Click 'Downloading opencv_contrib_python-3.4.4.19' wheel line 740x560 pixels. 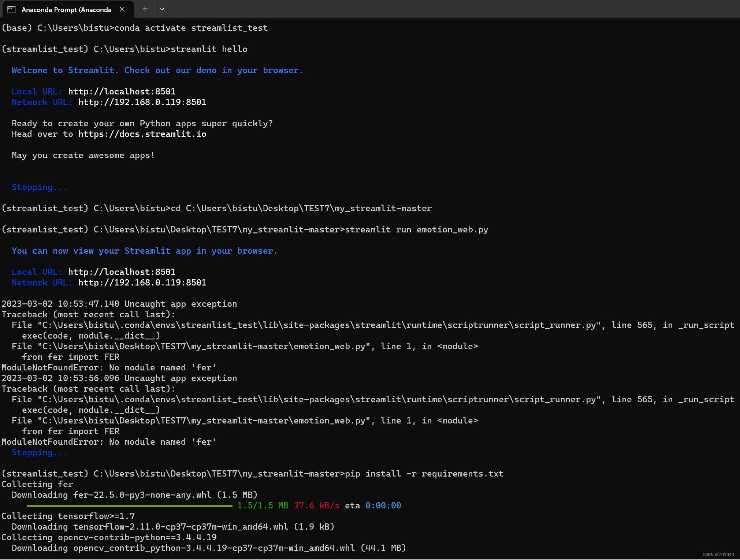click(x=209, y=548)
